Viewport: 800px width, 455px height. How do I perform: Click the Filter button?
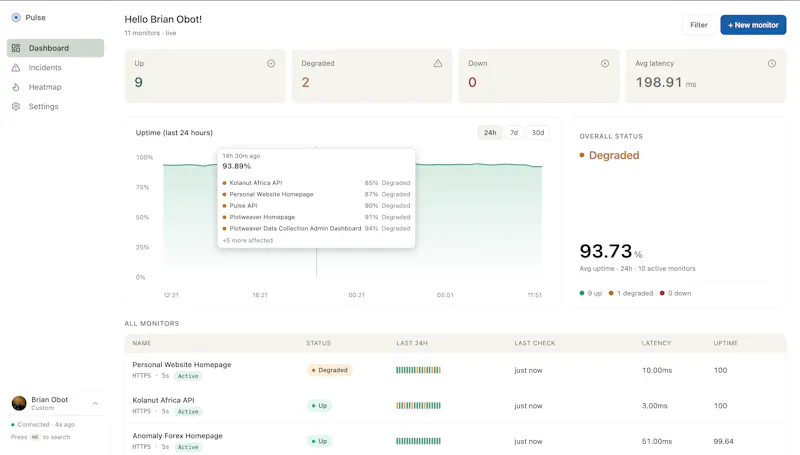point(698,25)
